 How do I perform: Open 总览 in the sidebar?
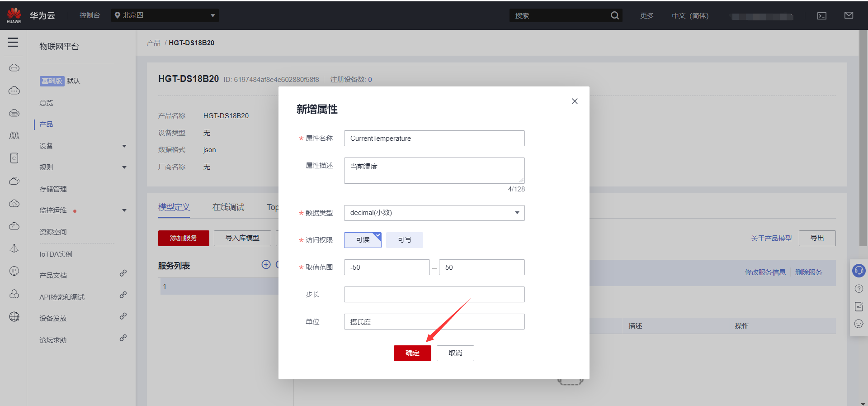46,103
